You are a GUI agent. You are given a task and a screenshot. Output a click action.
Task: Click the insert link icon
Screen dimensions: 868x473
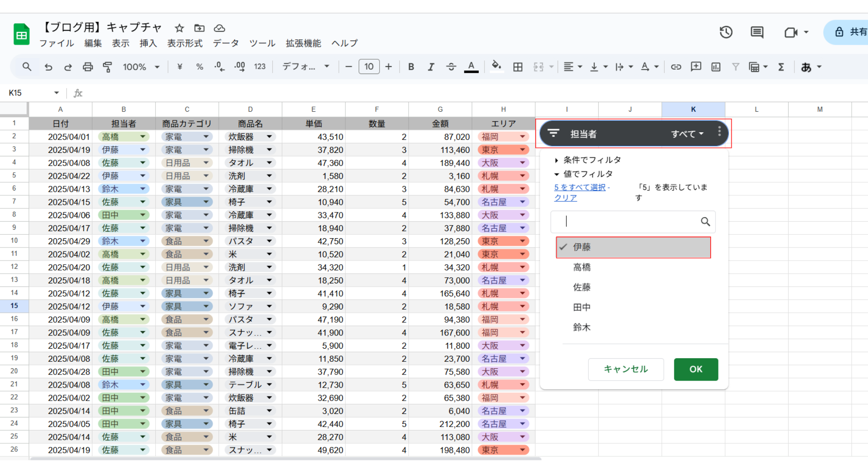point(676,67)
